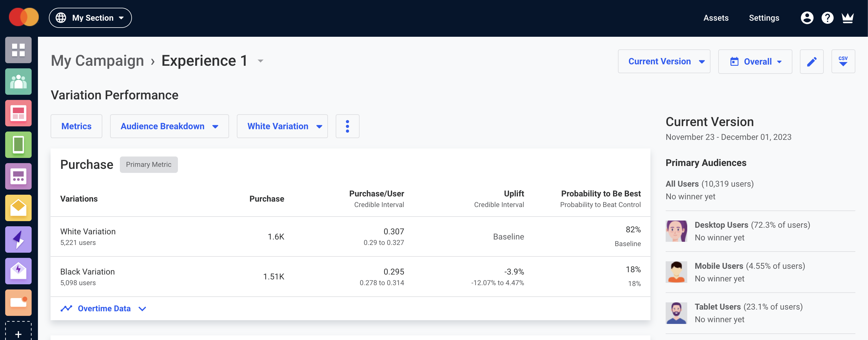Open the purple window-with-dots icon in sidebar
This screenshot has height=340, width=868.
[x=18, y=176]
